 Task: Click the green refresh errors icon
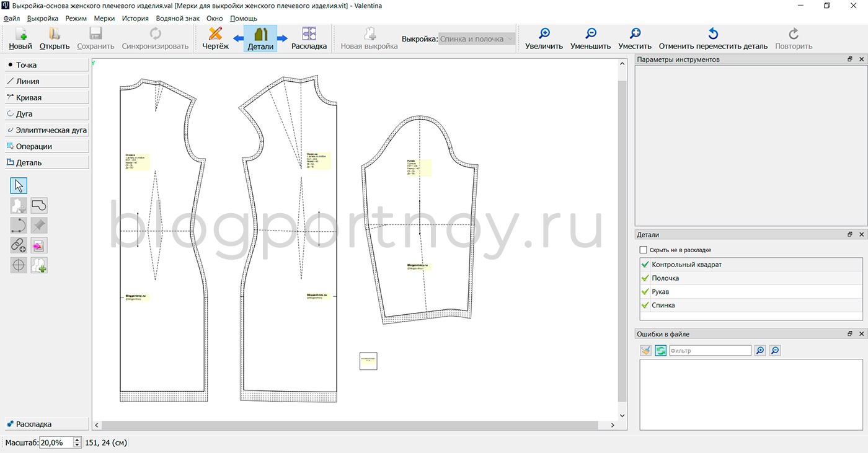[660, 351]
